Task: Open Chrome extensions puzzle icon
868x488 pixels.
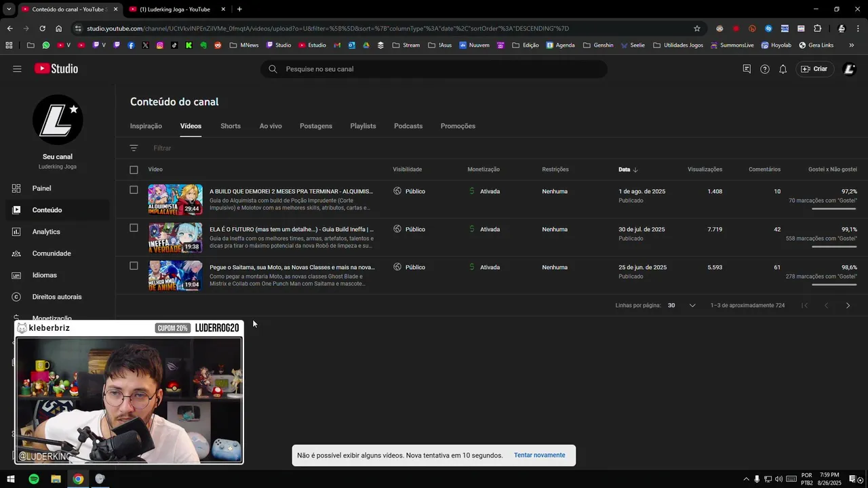Action: (817, 28)
